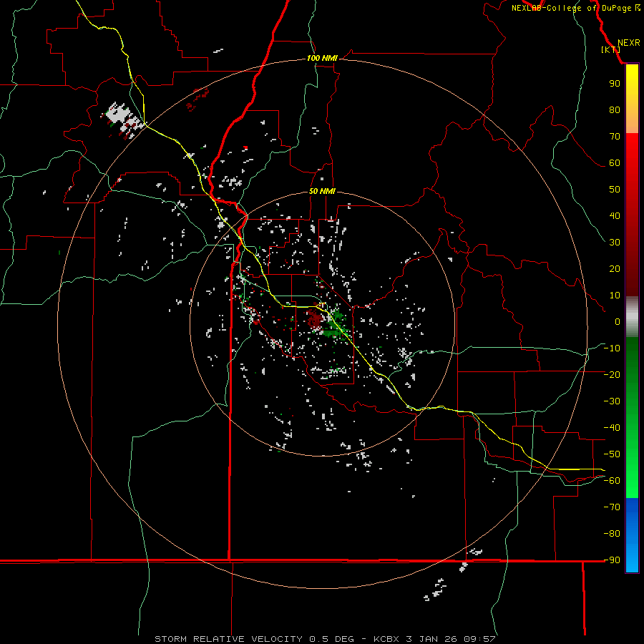Image resolution: width=644 pixels, height=644 pixels.
Task: Click the "40" scale value label
Action: point(615,215)
